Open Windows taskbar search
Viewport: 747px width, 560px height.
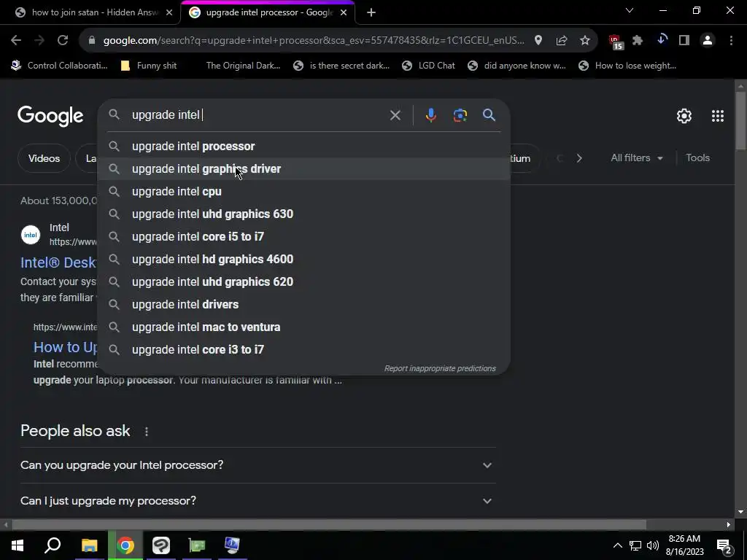[53, 545]
